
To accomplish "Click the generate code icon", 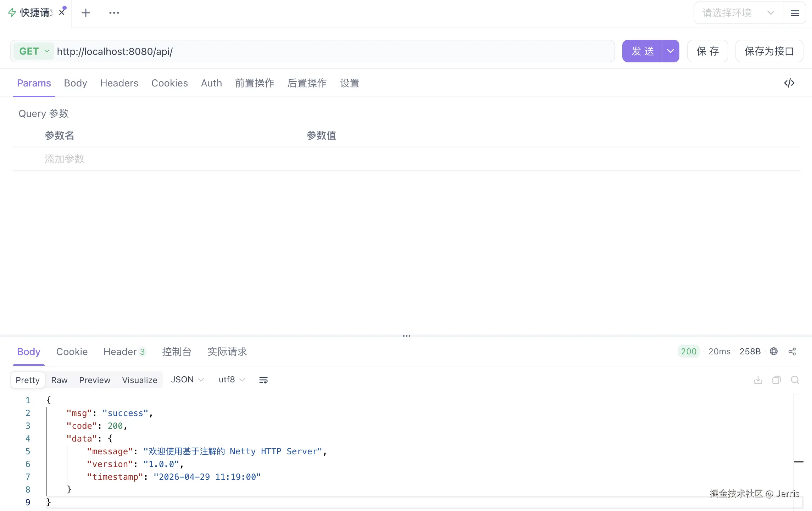I will (x=789, y=83).
